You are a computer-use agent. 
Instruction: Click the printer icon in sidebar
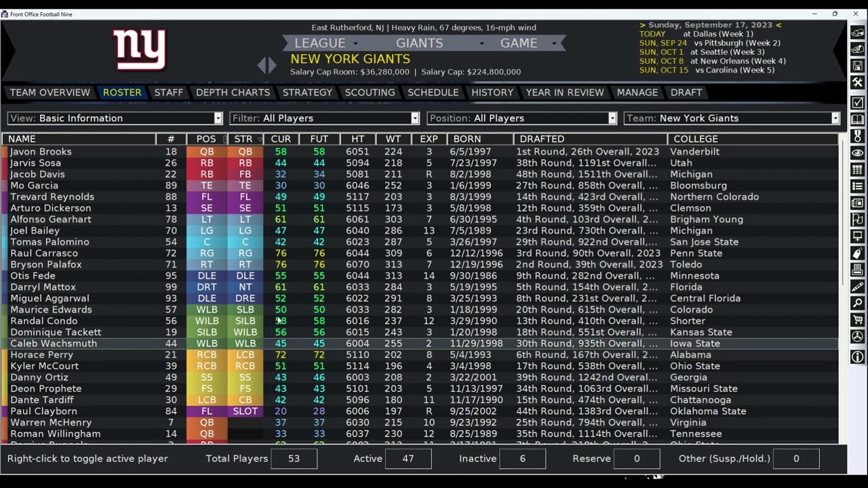pyautogui.click(x=858, y=270)
